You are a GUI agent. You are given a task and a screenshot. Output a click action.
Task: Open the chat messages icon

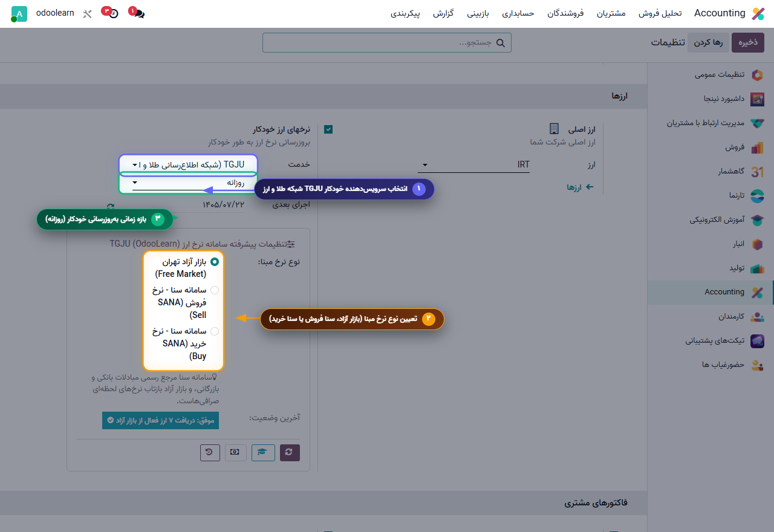138,13
